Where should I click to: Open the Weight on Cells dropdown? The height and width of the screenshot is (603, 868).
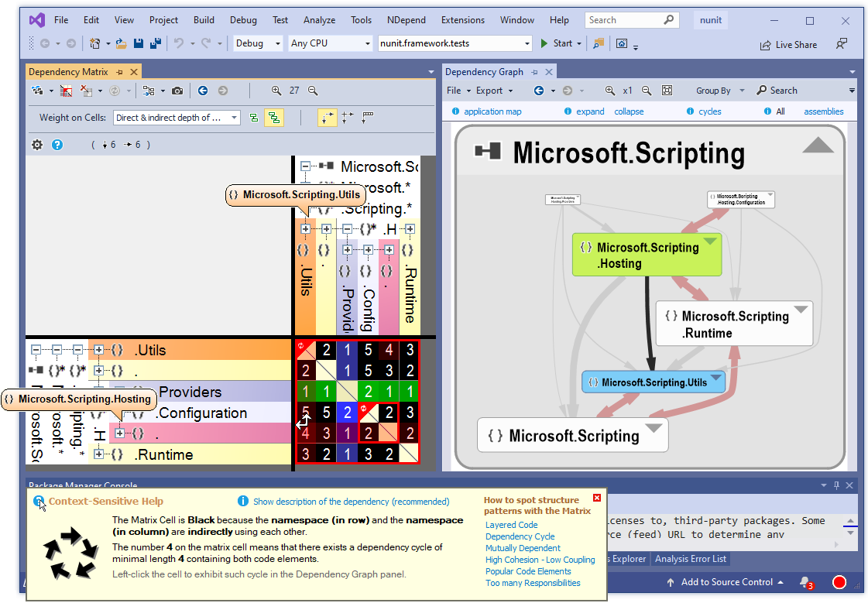(x=177, y=118)
